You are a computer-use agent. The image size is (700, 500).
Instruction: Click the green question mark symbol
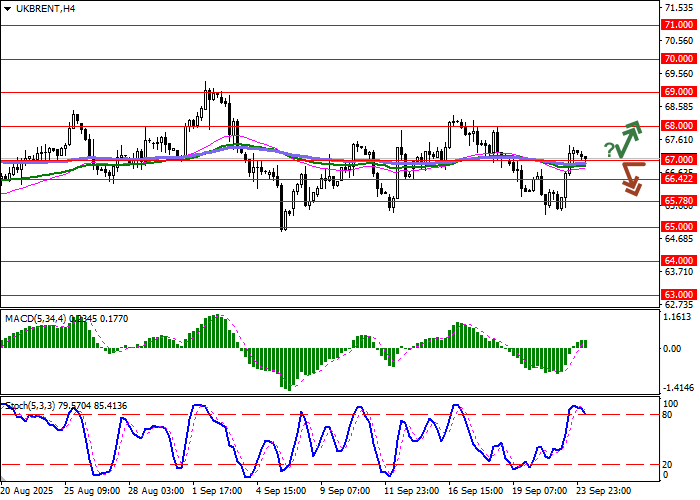[609, 149]
